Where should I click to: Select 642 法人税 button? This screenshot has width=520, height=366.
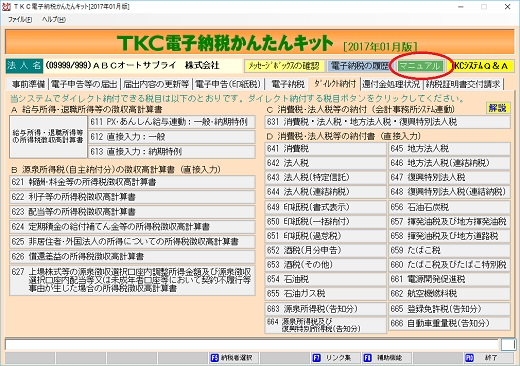point(326,163)
